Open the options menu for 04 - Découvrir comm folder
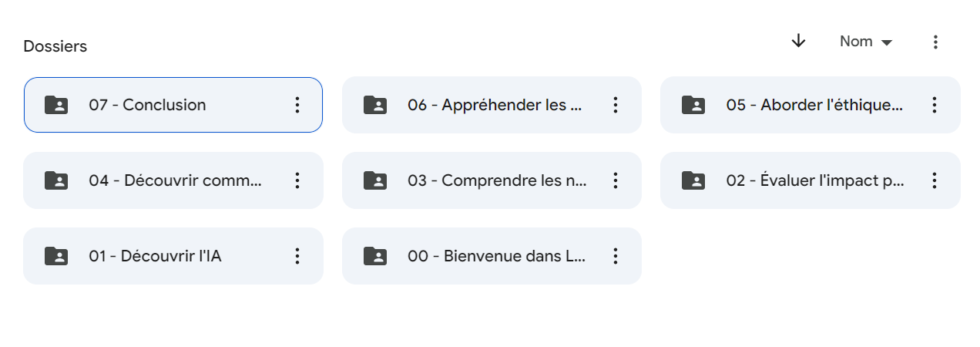 point(297,180)
